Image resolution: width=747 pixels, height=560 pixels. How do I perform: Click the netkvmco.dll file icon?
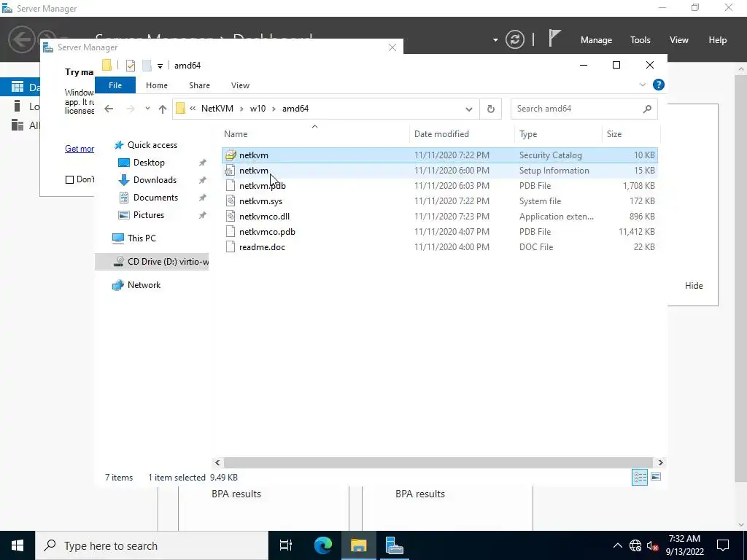pyautogui.click(x=230, y=216)
